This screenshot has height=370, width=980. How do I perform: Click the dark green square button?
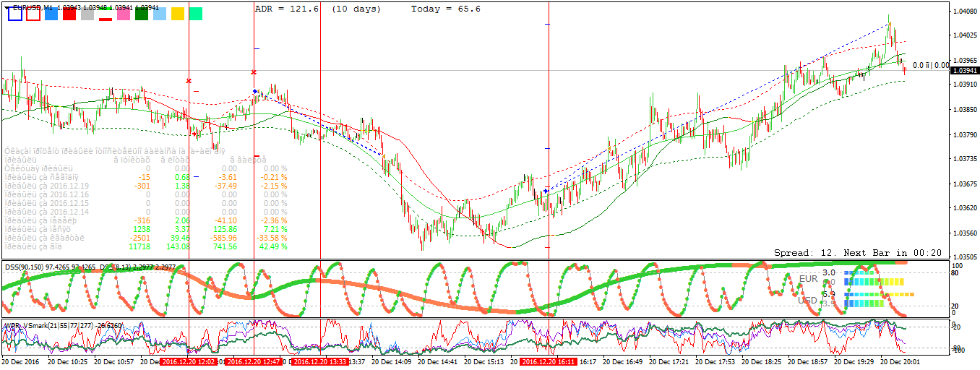point(142,14)
